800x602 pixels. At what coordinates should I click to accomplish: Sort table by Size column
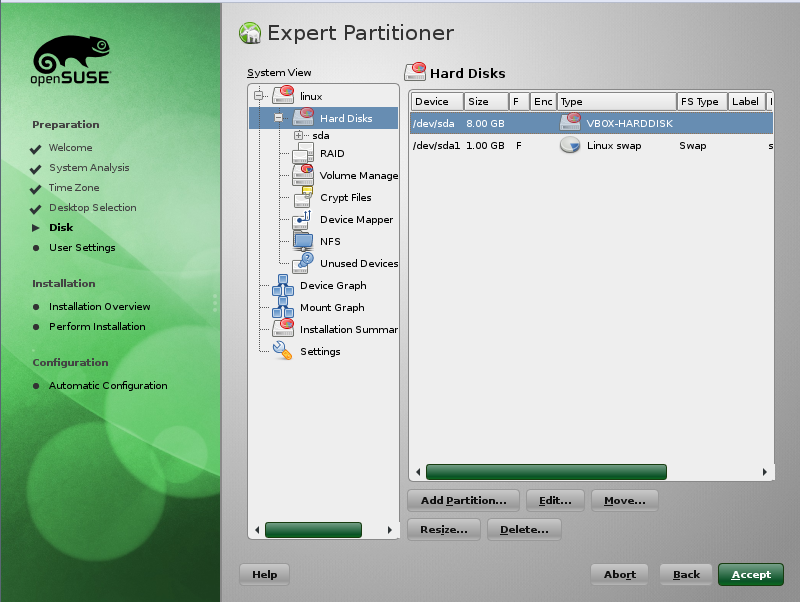(x=486, y=102)
